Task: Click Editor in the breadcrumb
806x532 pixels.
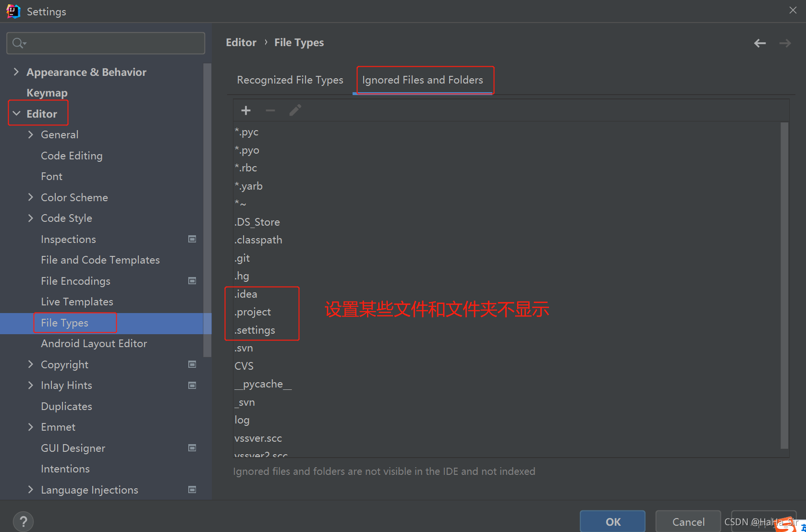Action: click(x=241, y=43)
